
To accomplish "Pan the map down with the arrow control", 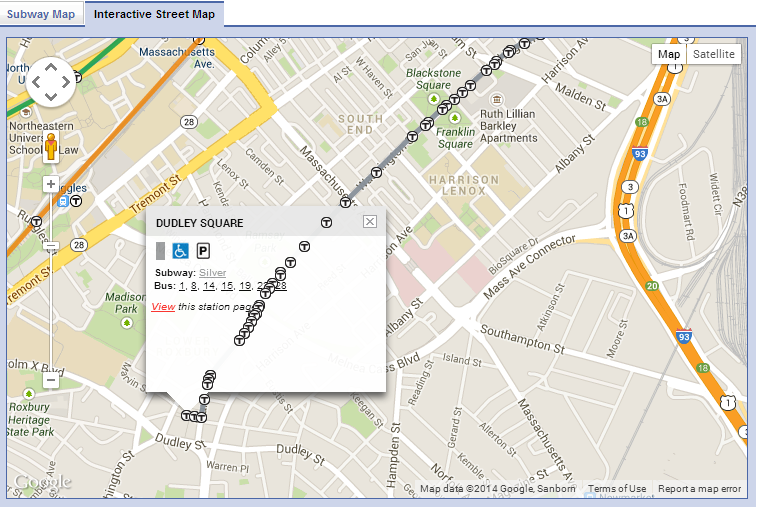I will pyautogui.click(x=51, y=97).
